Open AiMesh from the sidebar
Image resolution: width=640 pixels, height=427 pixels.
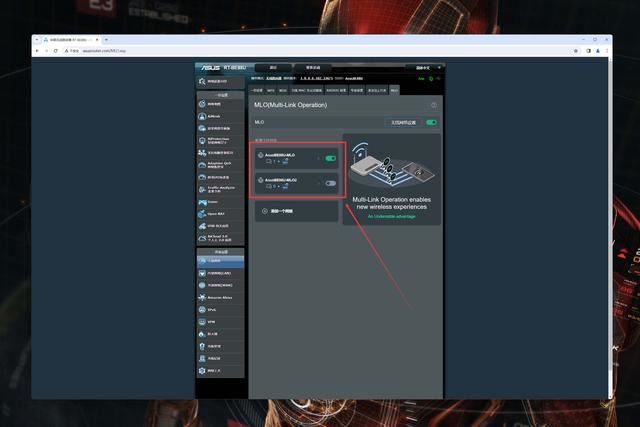(219, 115)
